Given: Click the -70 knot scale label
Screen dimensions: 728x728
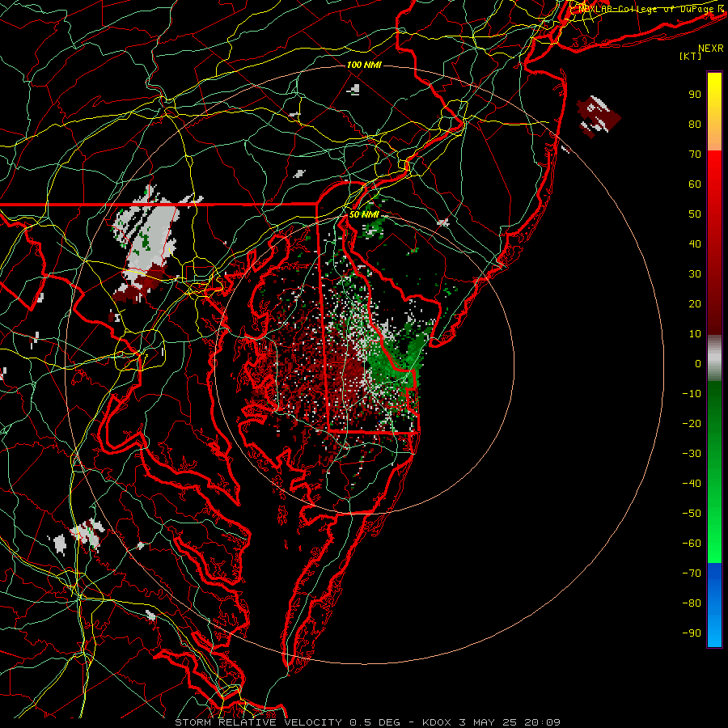Looking at the screenshot, I should [x=692, y=573].
